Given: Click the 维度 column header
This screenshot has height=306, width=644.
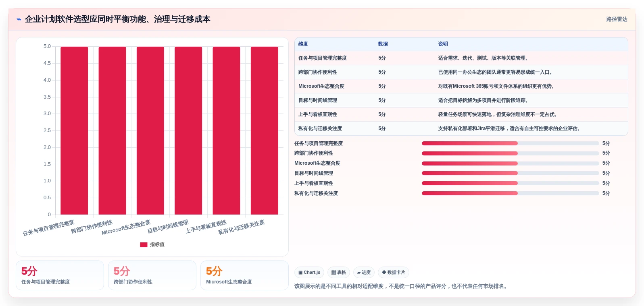Looking at the screenshot, I should click(303, 44).
